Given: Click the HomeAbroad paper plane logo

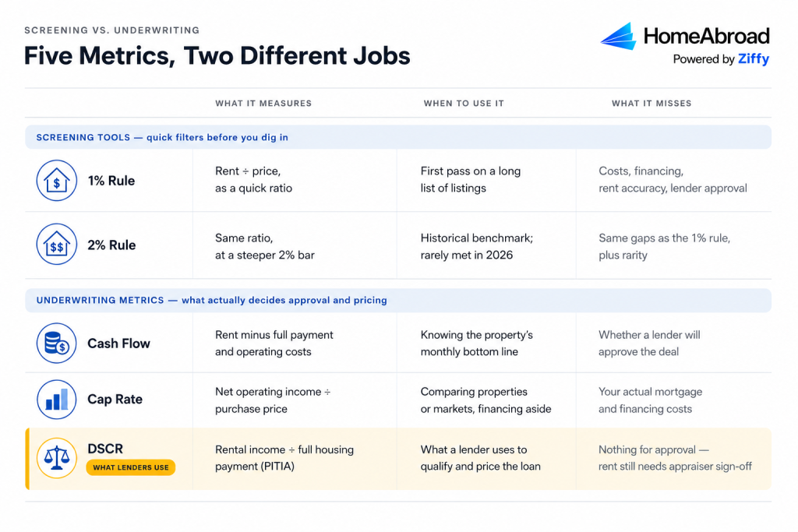Looking at the screenshot, I should point(618,36).
